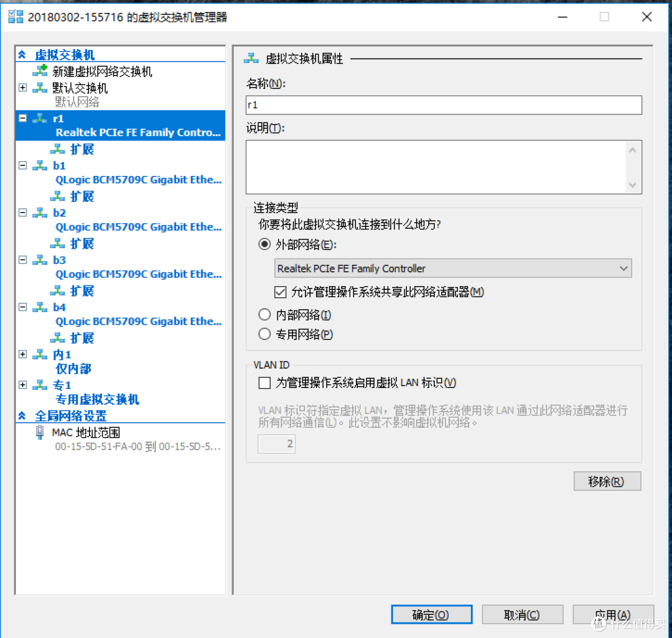The image size is (672, 638).
Task: Click the 应用(A) button
Action: pos(613,615)
